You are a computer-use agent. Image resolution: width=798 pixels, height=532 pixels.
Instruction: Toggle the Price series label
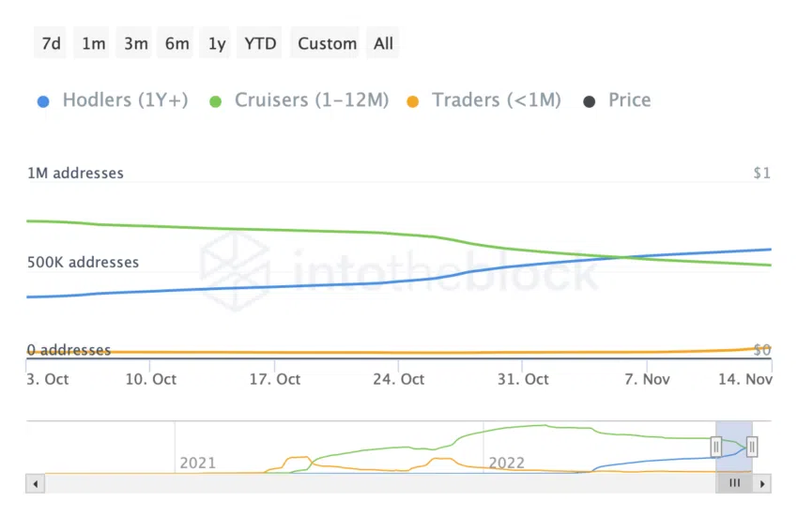pyautogui.click(x=629, y=100)
